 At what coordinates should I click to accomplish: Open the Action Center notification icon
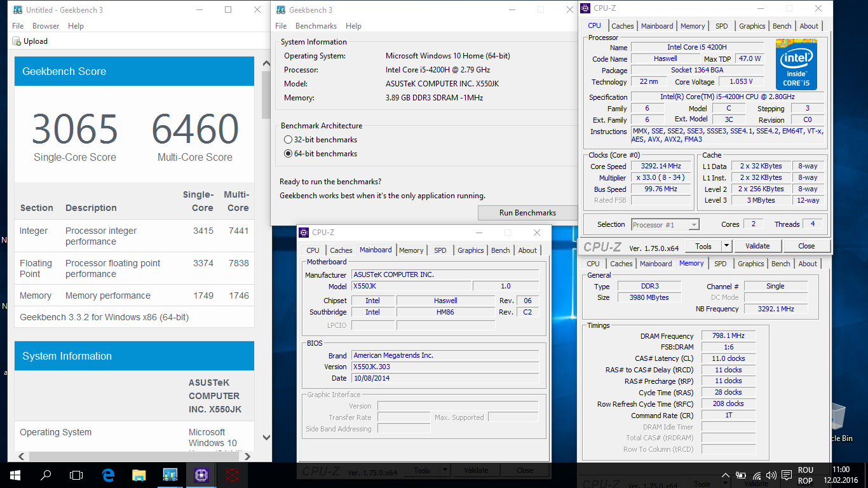coord(787,475)
